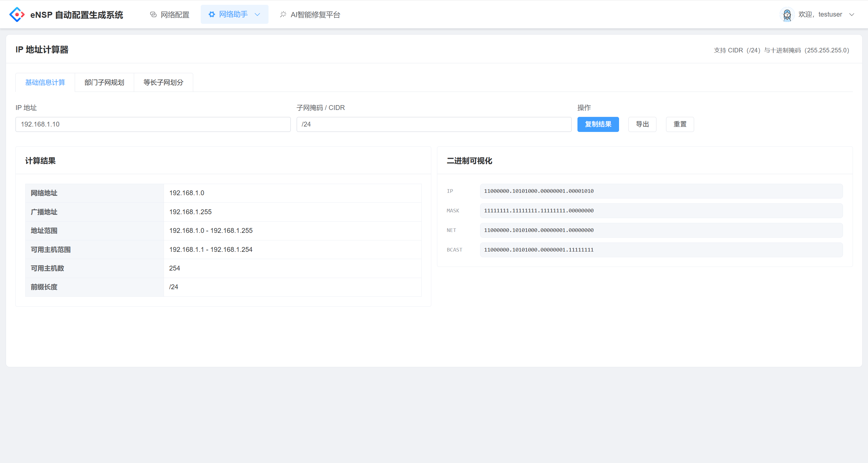This screenshot has width=868, height=463.
Task: Click the 导出 button
Action: click(642, 124)
